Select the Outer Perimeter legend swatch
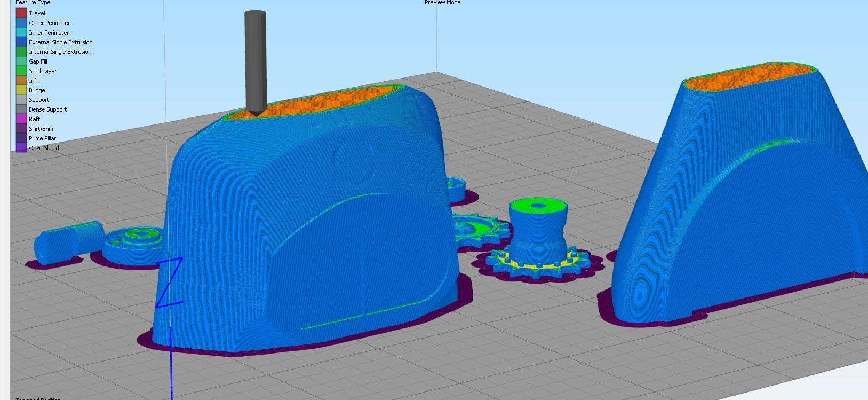 coord(21,22)
